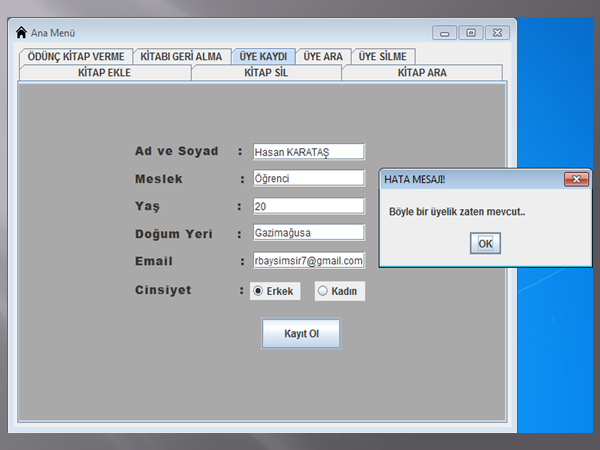Close the Ana Menü window
600x450 pixels.
497,33
